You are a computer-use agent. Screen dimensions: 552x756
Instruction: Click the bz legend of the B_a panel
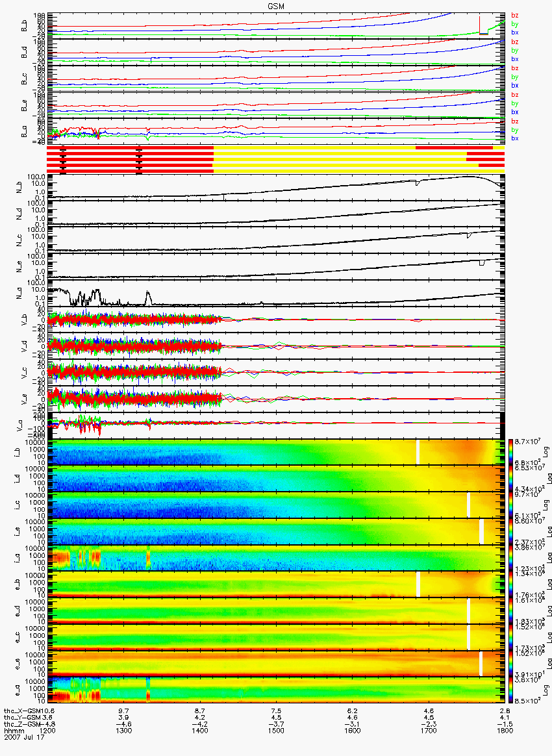[515, 121]
